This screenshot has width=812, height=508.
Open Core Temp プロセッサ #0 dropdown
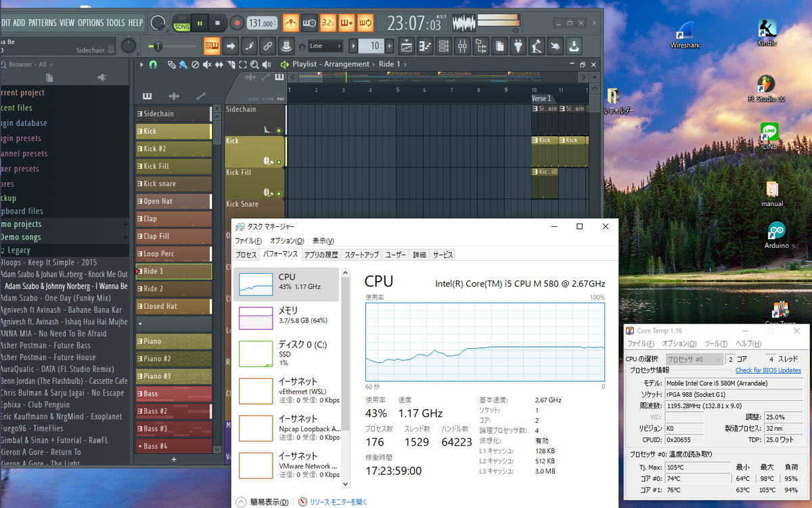pyautogui.click(x=694, y=359)
